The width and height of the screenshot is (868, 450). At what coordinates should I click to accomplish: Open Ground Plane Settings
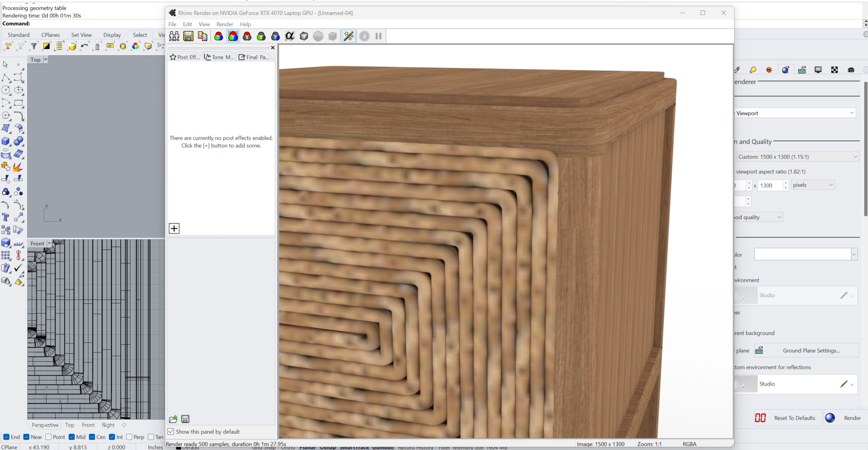coord(806,351)
